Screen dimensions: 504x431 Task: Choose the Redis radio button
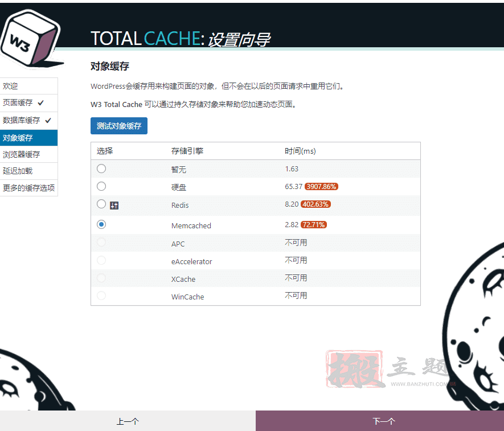coord(101,204)
